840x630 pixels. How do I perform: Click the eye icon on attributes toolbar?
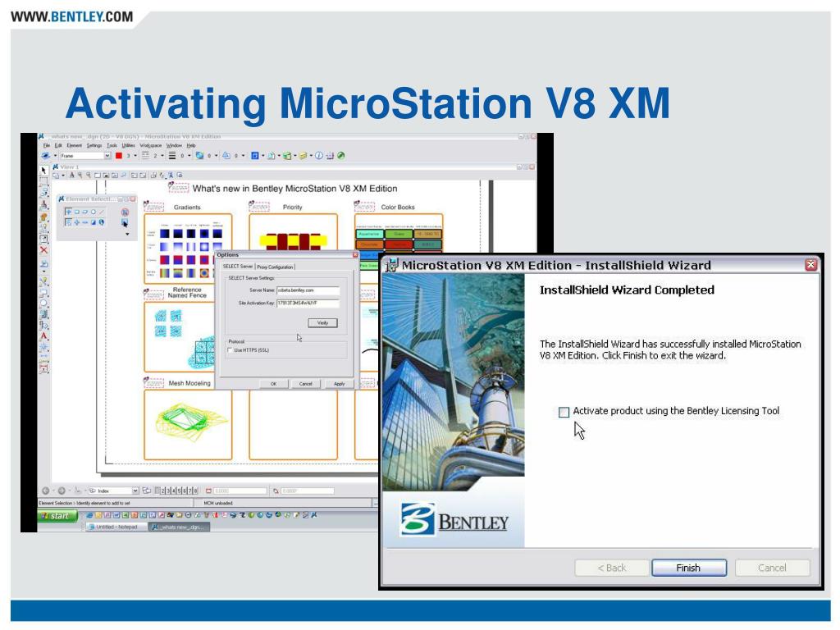(46, 155)
